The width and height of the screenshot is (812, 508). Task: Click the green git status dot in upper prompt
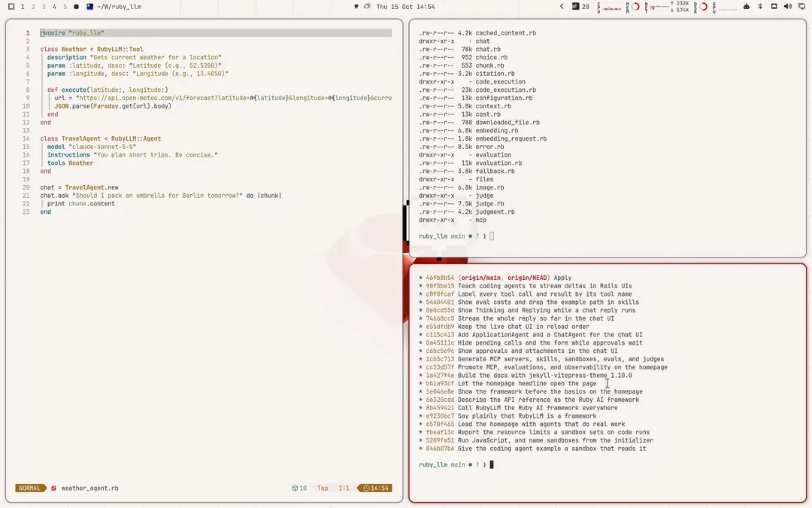[x=470, y=236]
